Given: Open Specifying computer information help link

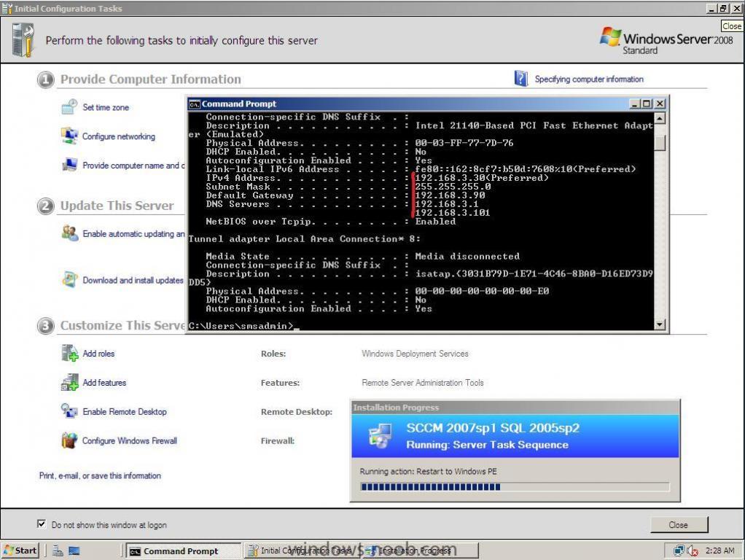Looking at the screenshot, I should 589,79.
